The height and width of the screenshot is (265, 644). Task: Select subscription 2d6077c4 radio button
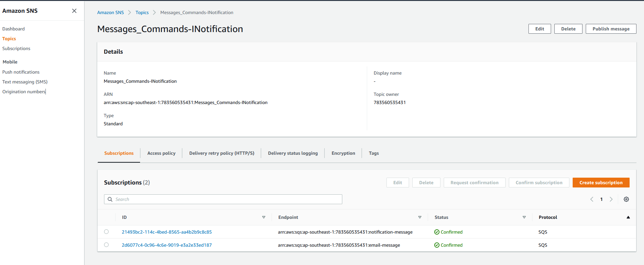106,245
